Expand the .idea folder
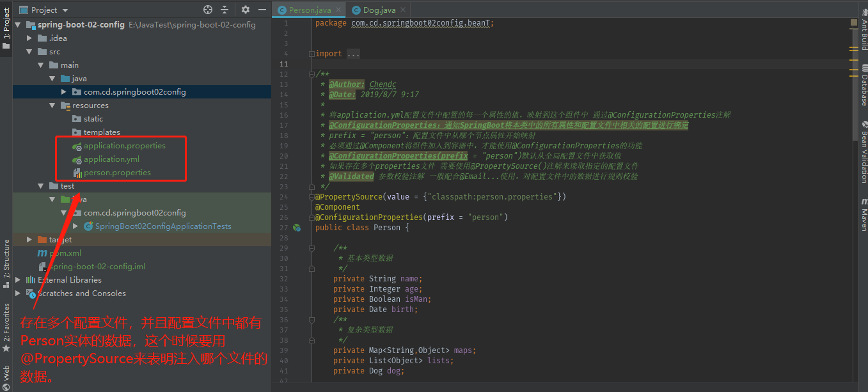868x392 pixels. point(30,38)
